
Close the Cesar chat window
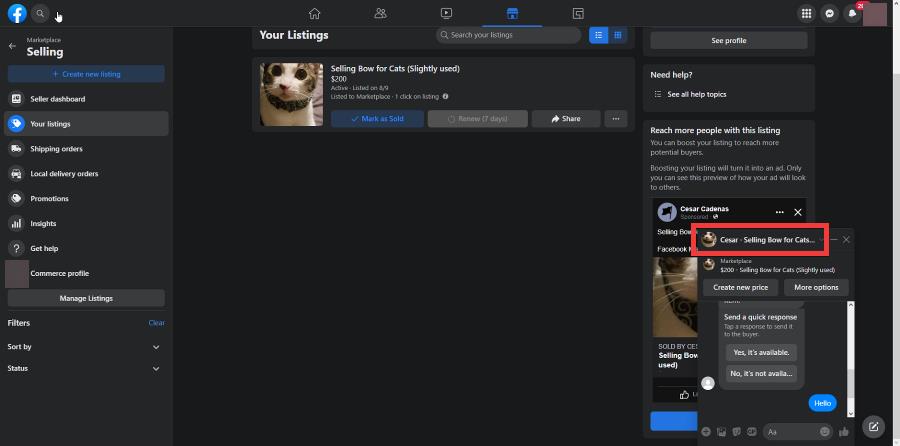[x=846, y=239]
